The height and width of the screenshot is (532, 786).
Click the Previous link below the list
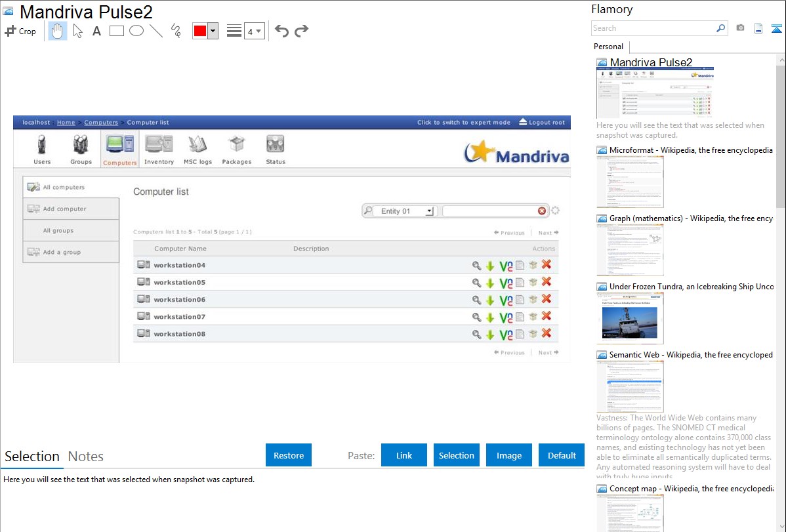509,352
